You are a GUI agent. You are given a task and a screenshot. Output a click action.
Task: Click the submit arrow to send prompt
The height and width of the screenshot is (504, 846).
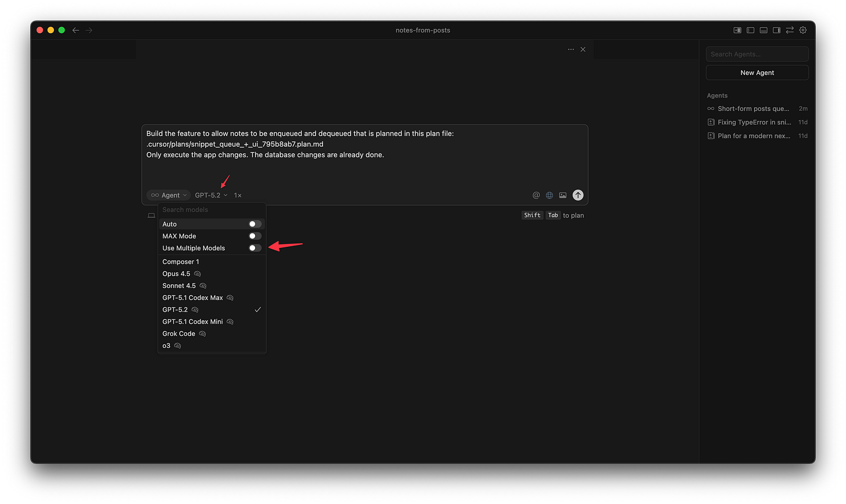pyautogui.click(x=578, y=195)
